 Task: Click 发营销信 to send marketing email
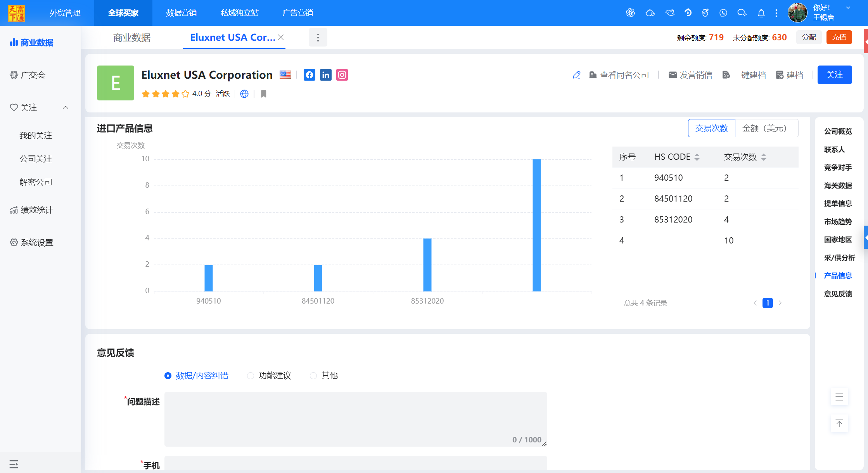tap(690, 75)
